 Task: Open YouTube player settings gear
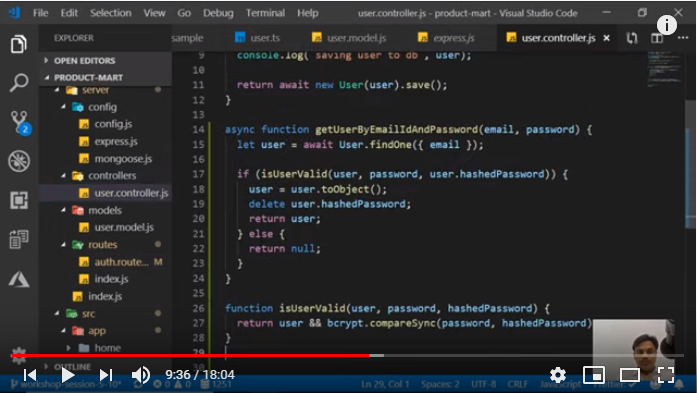pyautogui.click(x=557, y=375)
